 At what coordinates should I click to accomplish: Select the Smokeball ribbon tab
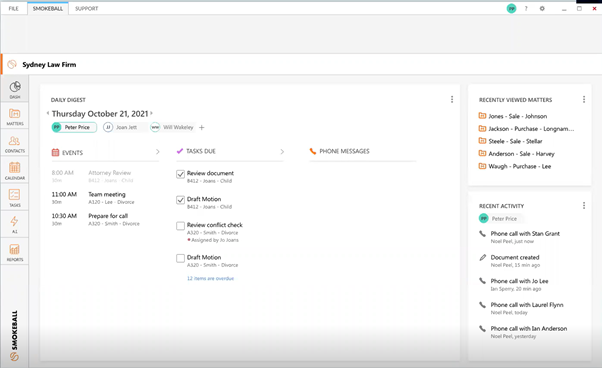[x=48, y=8]
